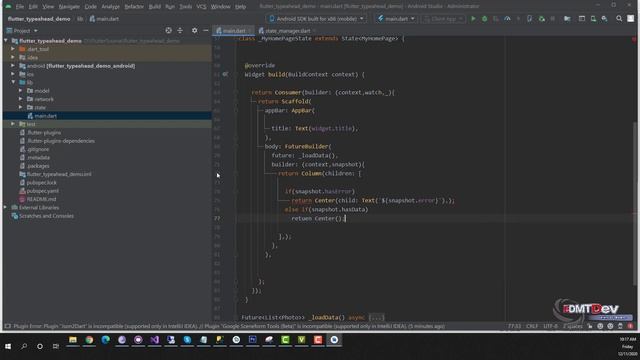Screen dimensions: 640x360
Task: Open Skype from the taskbar
Action: coord(187,340)
